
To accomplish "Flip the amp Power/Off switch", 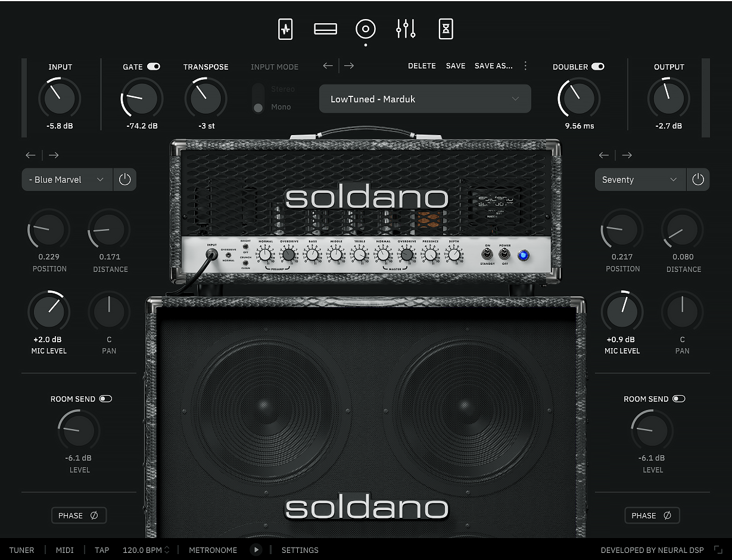I will point(504,254).
